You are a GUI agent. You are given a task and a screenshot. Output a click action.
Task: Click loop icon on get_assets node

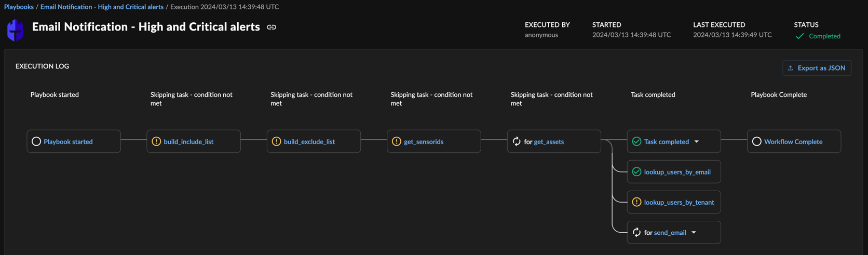point(517,141)
